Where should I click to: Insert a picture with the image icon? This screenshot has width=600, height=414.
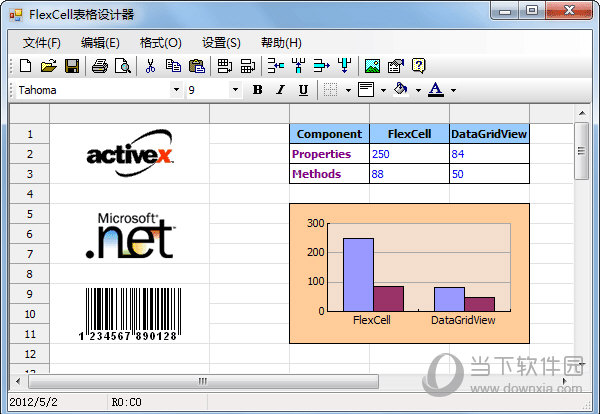[x=372, y=66]
